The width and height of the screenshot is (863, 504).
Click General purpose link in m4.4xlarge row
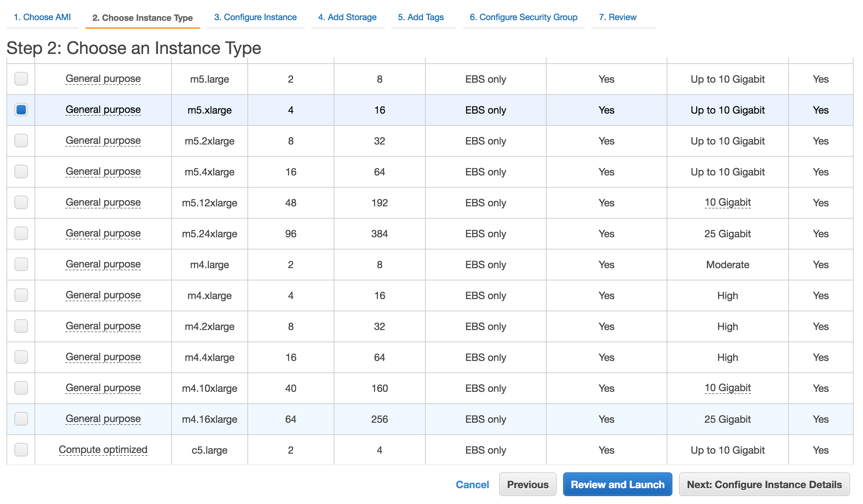(x=103, y=357)
